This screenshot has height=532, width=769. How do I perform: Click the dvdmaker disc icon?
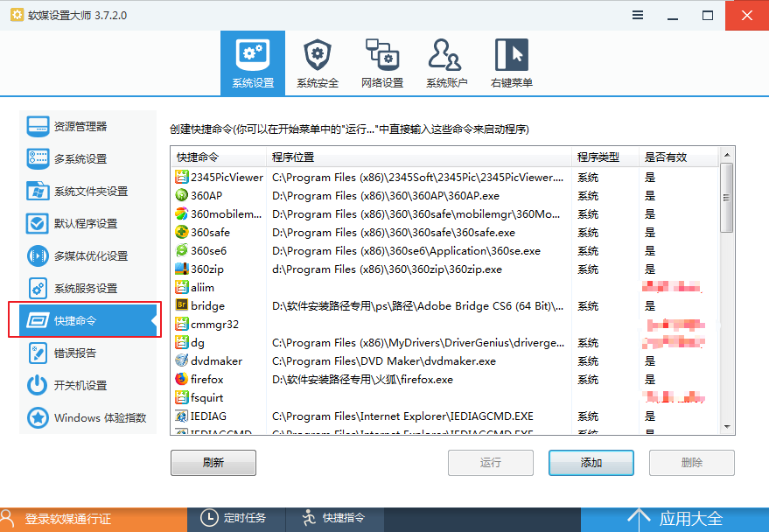point(182,360)
